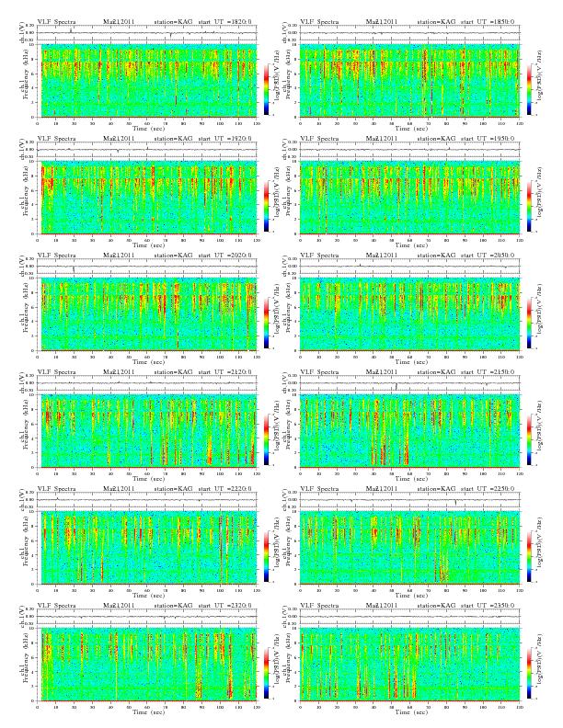Click the ch.1 waveform strip above UT 1820 spectrogram
Viewport: 563px width, 728px height.
click(x=147, y=33)
